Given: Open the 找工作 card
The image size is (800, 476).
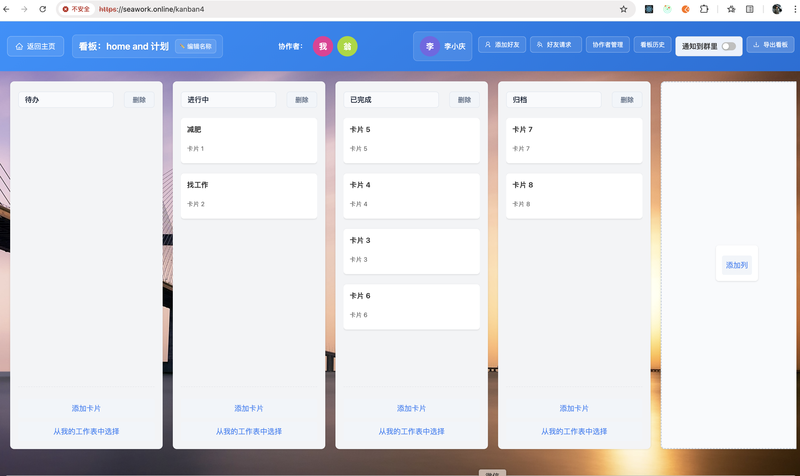Looking at the screenshot, I should [x=249, y=196].
